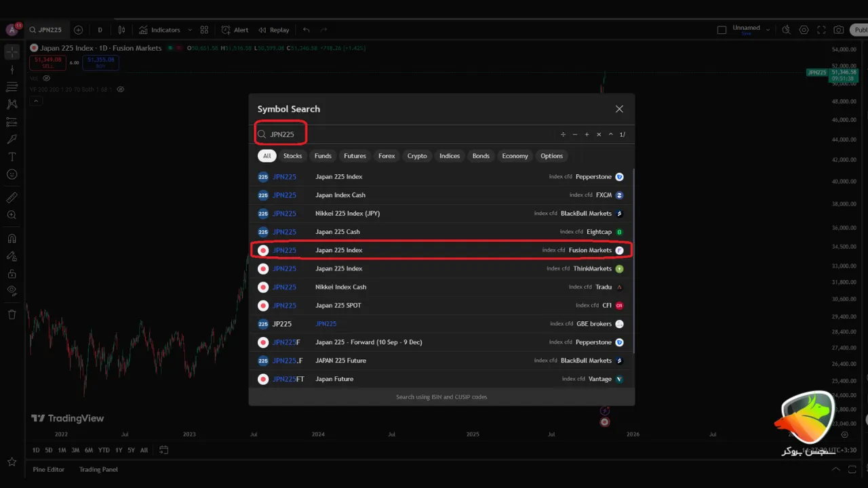
Task: Activate the text annotation tool
Action: coord(12,157)
